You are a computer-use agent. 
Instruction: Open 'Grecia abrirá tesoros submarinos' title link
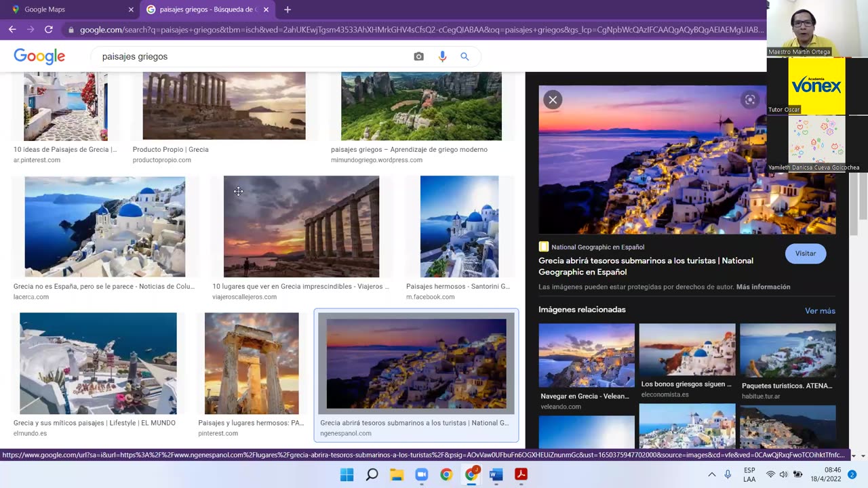pyautogui.click(x=646, y=266)
